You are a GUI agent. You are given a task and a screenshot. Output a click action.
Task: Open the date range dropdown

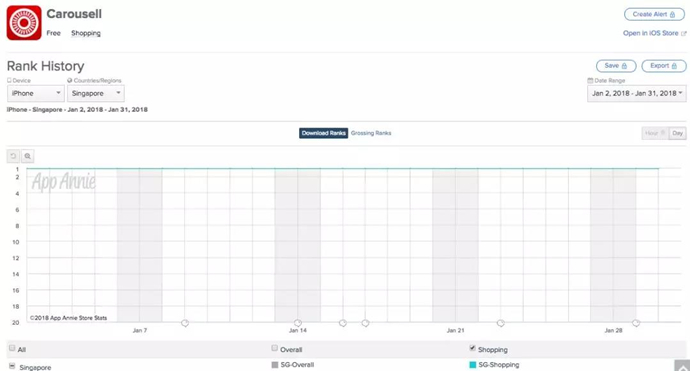click(x=636, y=93)
